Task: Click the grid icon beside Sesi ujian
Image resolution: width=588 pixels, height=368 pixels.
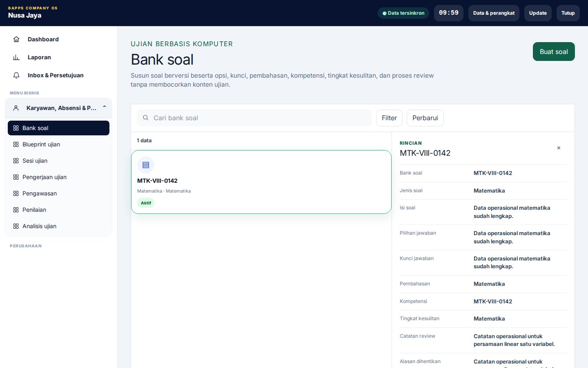Action: point(16,161)
